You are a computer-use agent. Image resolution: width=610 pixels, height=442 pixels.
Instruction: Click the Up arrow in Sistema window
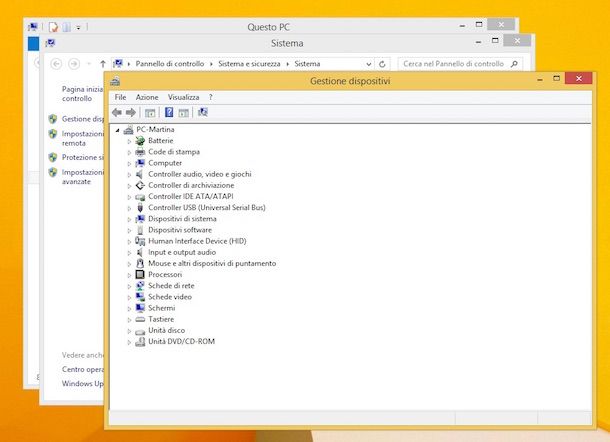tap(103, 64)
